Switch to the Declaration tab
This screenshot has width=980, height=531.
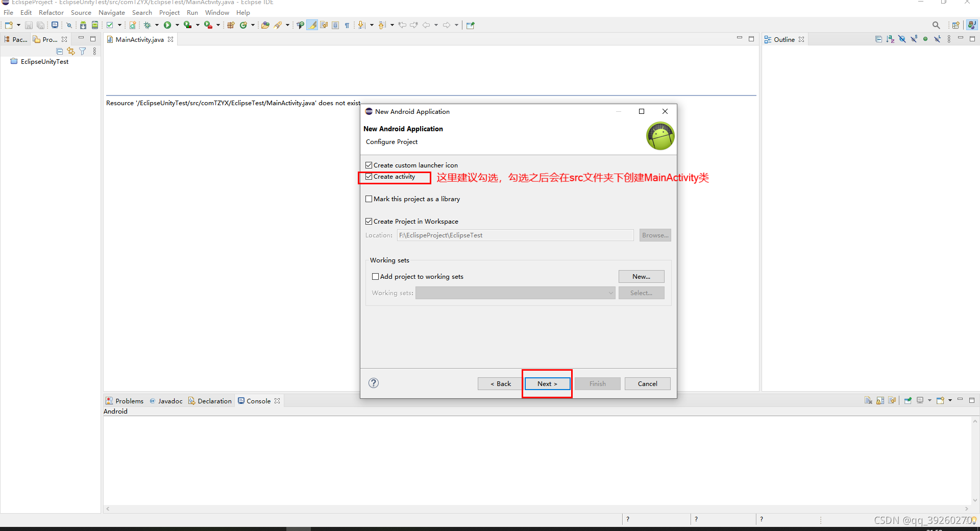[210, 401]
